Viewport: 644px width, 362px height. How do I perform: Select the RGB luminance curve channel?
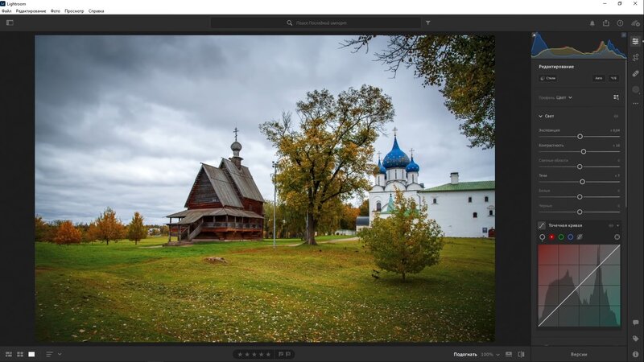tap(542, 237)
